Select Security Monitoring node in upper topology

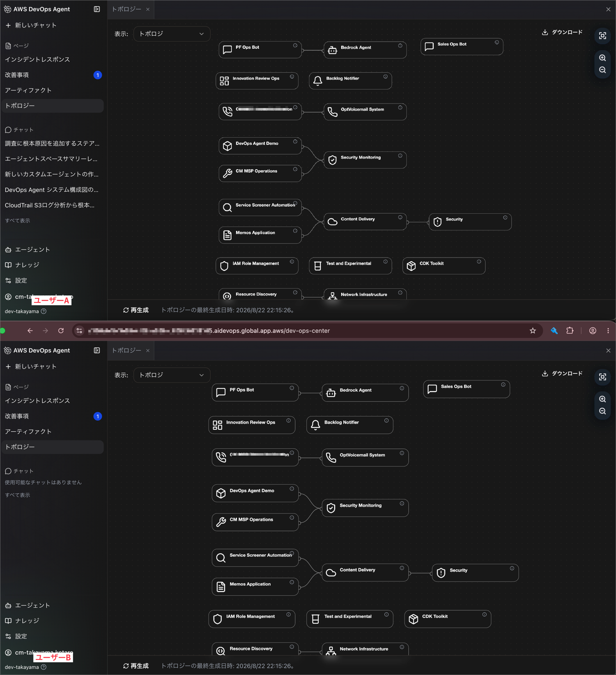365,160
